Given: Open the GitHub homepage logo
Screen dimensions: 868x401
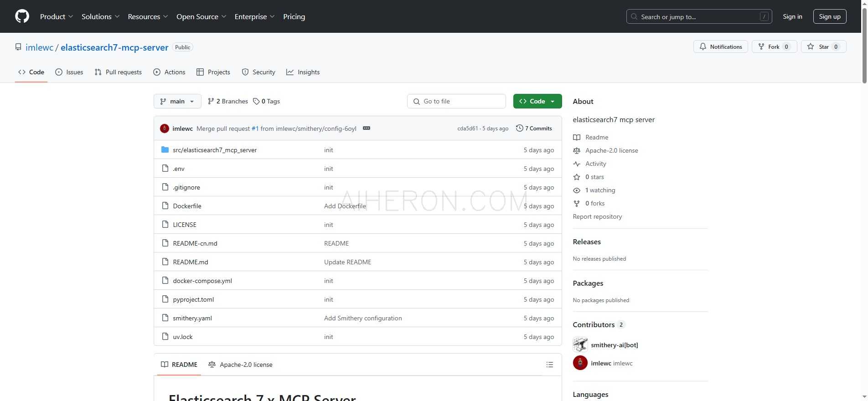Looking at the screenshot, I should 22,16.
